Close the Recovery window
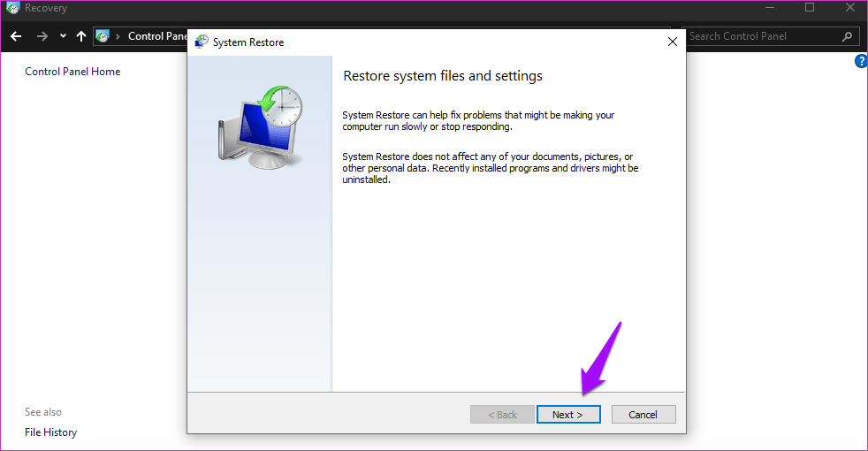 click(x=850, y=8)
